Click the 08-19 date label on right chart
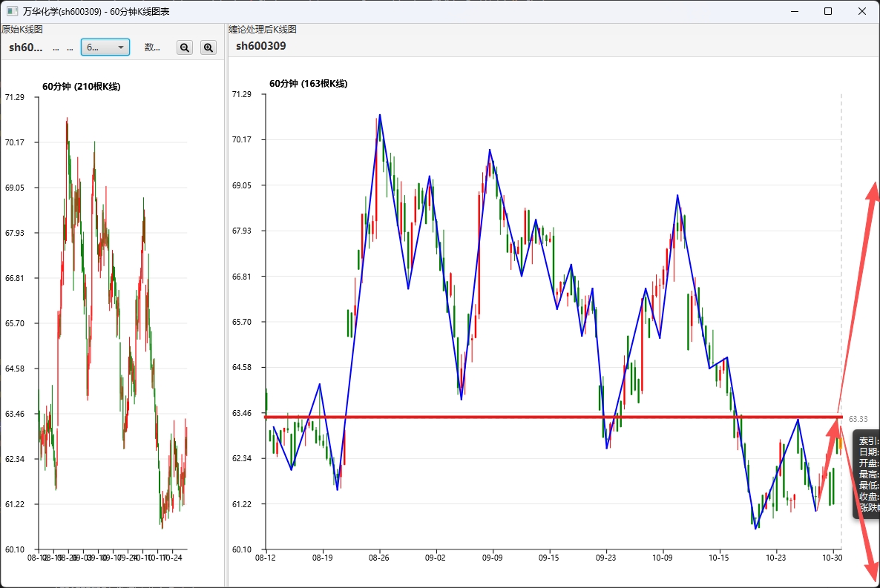This screenshot has width=880, height=588. (322, 558)
